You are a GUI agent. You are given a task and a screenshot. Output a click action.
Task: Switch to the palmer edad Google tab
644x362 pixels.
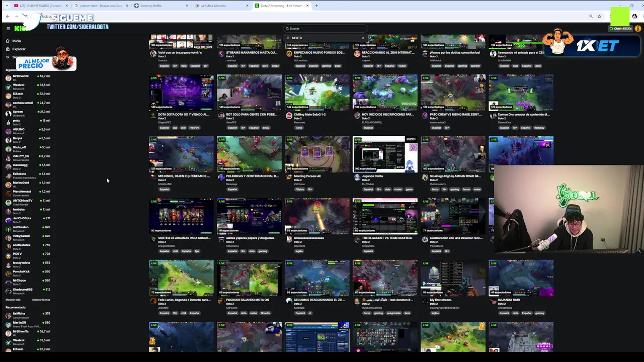[x=101, y=6]
